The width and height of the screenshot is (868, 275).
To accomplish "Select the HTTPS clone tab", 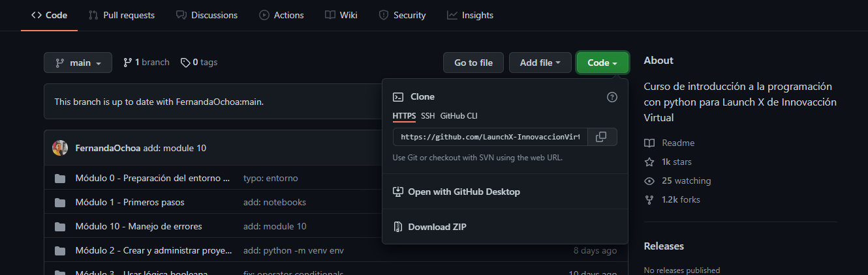I will pyautogui.click(x=404, y=116).
